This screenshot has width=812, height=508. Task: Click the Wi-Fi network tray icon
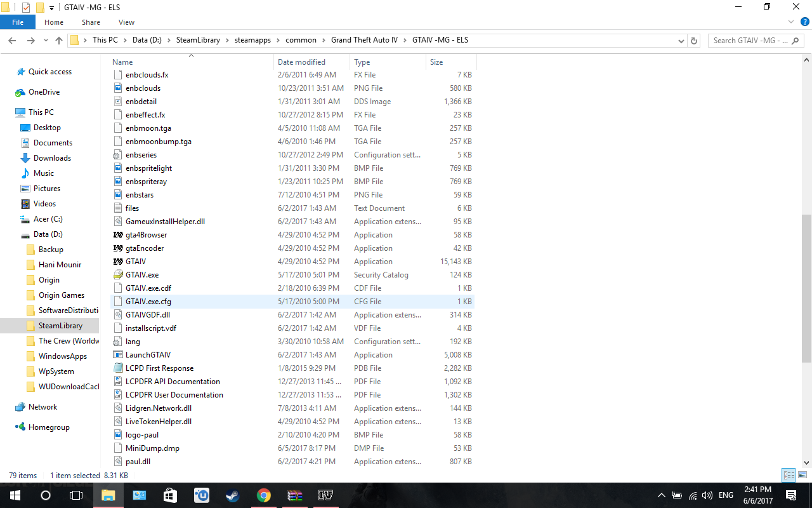(692, 495)
